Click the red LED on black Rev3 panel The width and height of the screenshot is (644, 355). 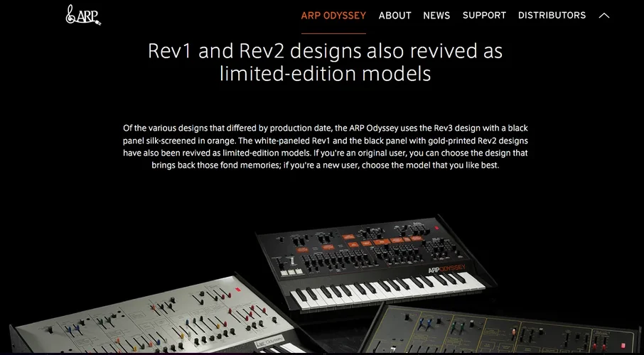436,228
